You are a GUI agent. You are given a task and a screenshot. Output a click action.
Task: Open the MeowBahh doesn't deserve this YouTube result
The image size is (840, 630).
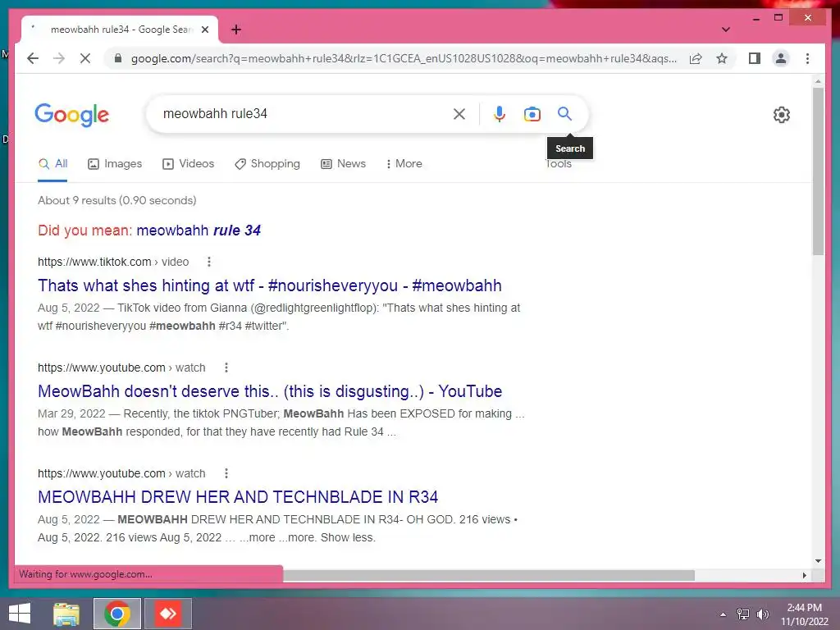[x=269, y=391]
